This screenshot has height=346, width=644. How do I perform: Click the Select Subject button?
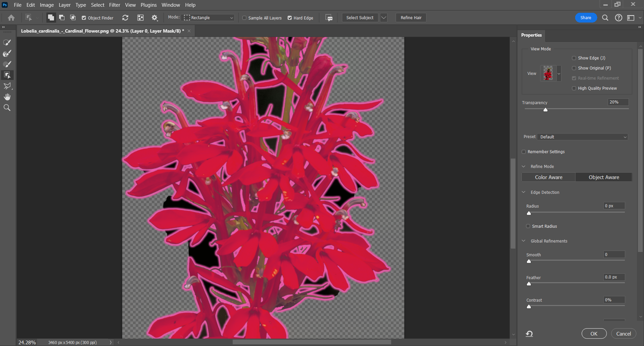coord(360,18)
